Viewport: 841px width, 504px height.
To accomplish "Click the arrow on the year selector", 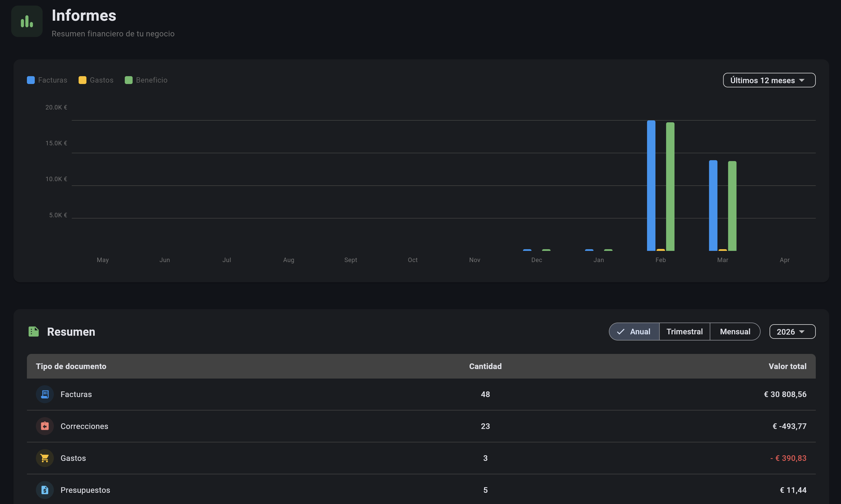I will click(x=802, y=332).
